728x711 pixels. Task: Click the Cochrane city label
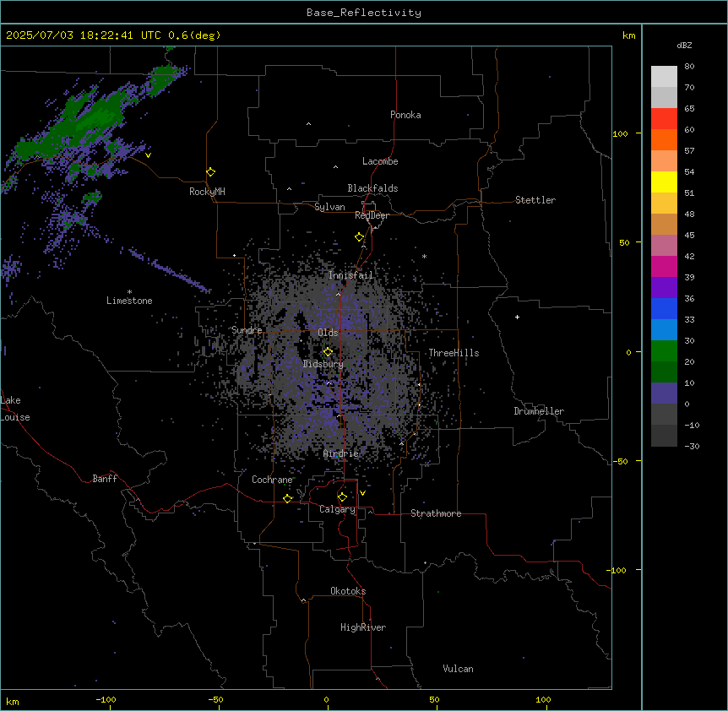(x=272, y=480)
